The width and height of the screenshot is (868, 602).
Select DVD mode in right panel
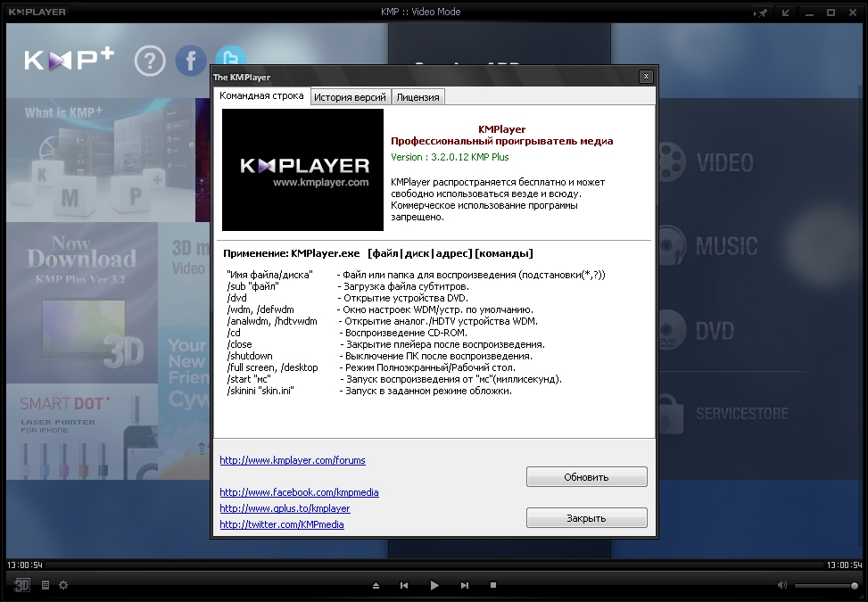[695, 331]
